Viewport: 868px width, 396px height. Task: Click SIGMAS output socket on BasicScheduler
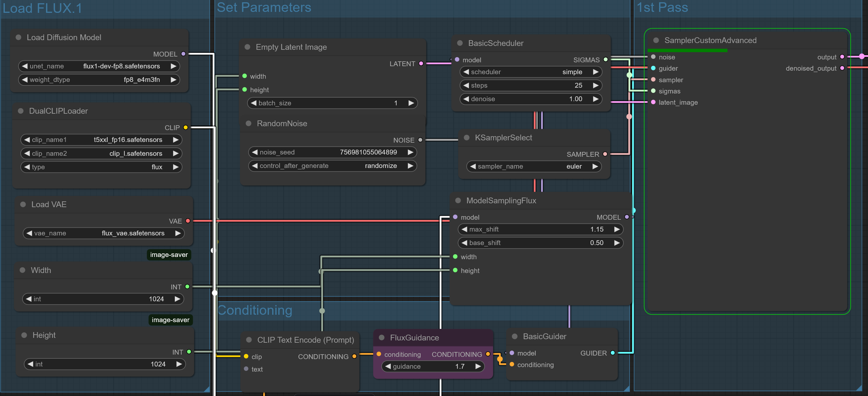click(x=605, y=60)
